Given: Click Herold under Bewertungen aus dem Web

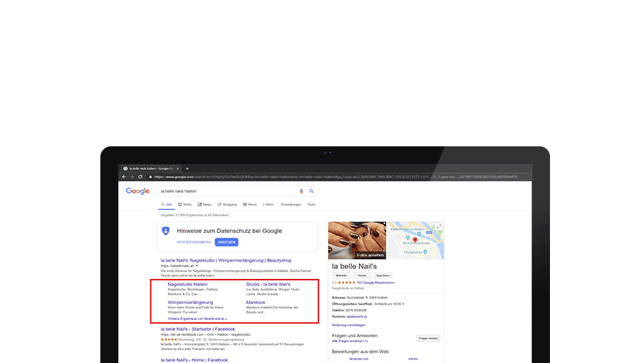Looking at the screenshot, I should coord(413,359).
